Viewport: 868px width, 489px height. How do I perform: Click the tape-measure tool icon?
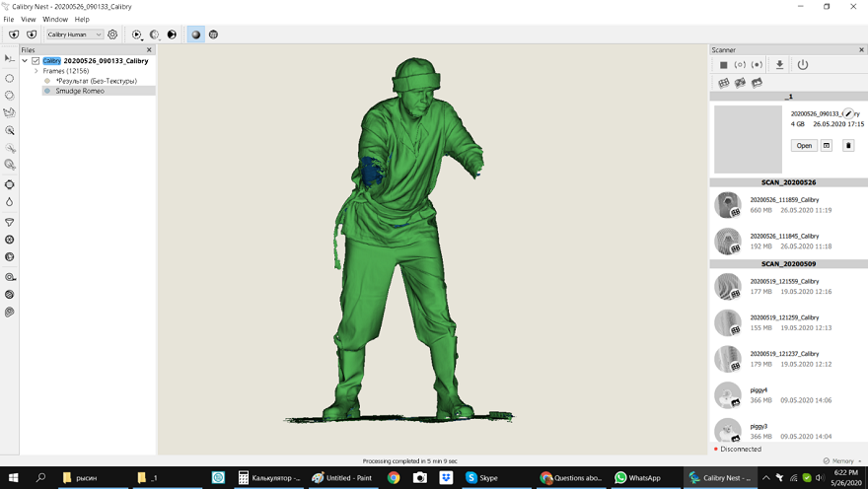(x=10, y=277)
